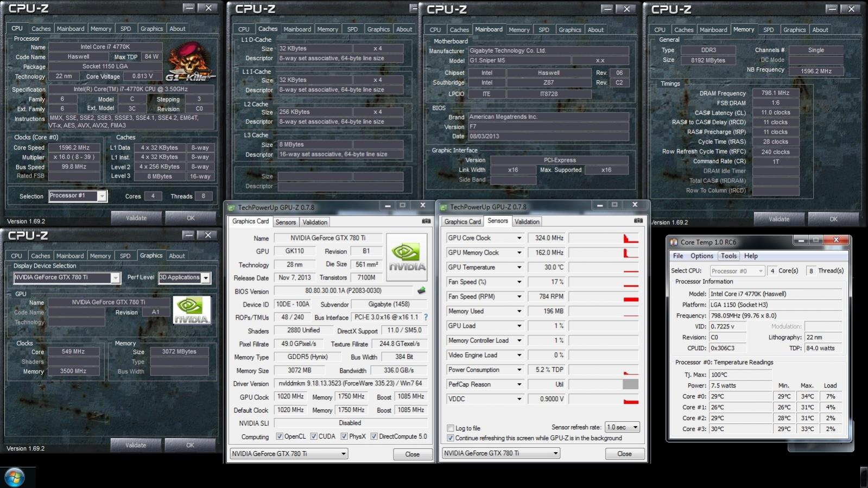The width and height of the screenshot is (868, 488).
Task: Click the Name field showing Intel Core i7 4770K
Action: [105, 47]
